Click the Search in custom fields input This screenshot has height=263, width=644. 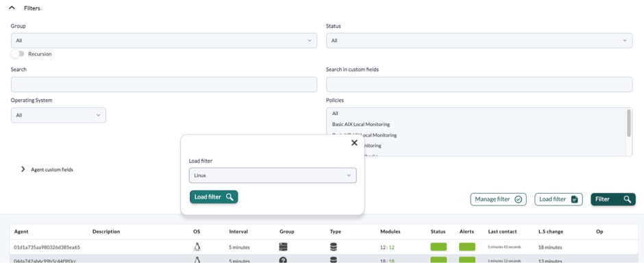point(479,84)
